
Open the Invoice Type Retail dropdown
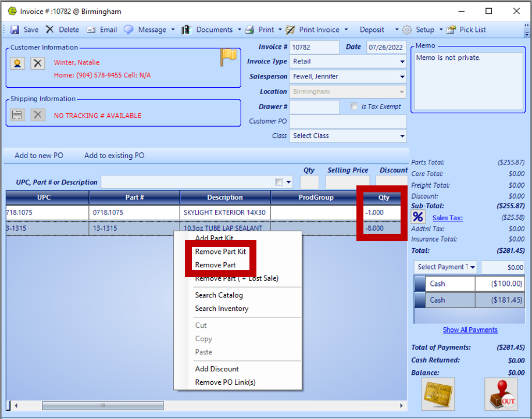(x=402, y=62)
